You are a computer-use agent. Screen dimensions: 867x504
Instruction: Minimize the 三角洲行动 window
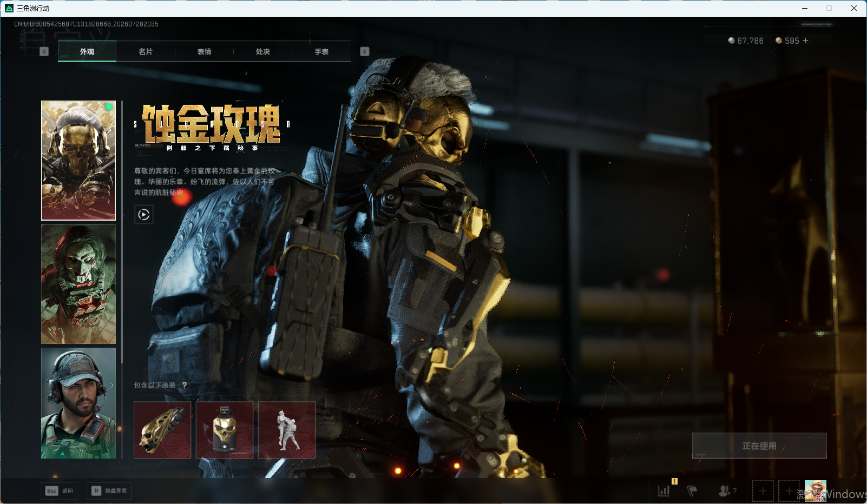tap(805, 8)
